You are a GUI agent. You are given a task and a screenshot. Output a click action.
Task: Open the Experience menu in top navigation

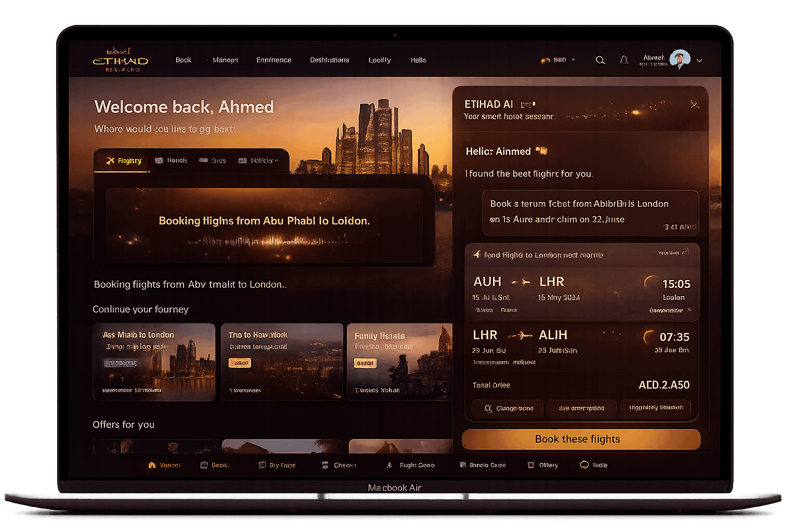coord(274,60)
